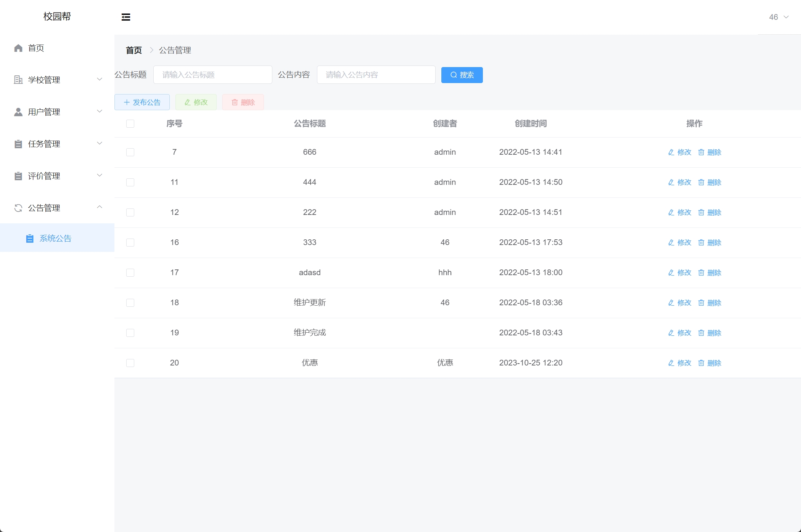Click the pencil edit icon for row 666
The width and height of the screenshot is (801, 532).
(671, 152)
